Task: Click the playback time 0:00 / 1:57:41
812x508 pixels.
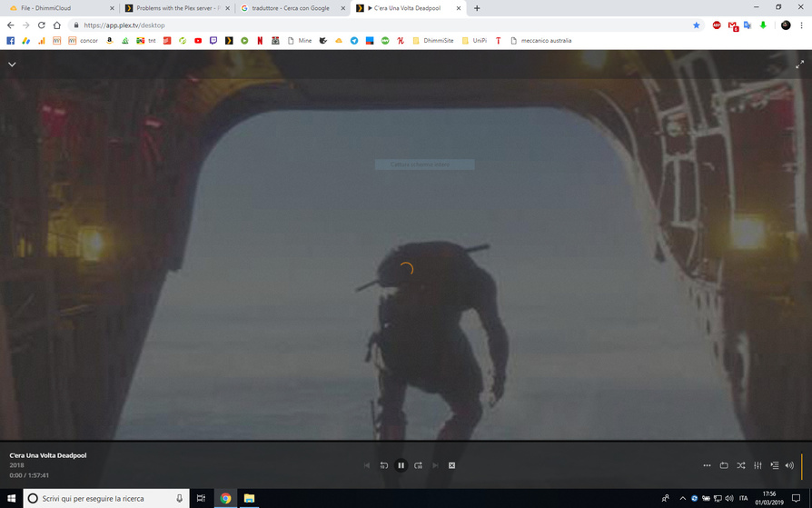Action: pos(29,475)
